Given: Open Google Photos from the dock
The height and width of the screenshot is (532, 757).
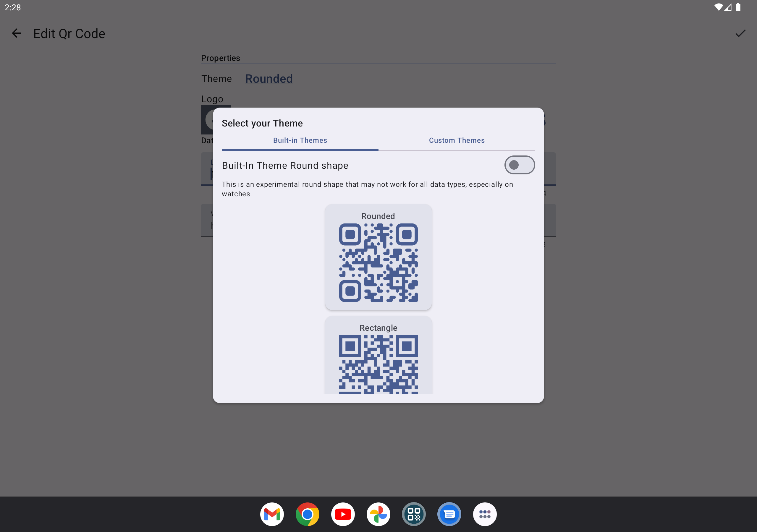Looking at the screenshot, I should pyautogui.click(x=378, y=514).
